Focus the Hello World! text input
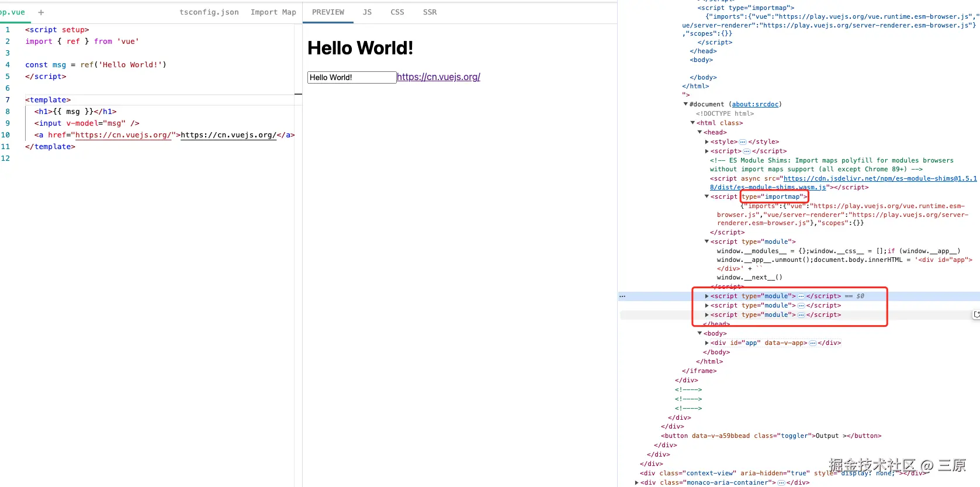Viewport: 980px width, 487px height. pos(352,78)
